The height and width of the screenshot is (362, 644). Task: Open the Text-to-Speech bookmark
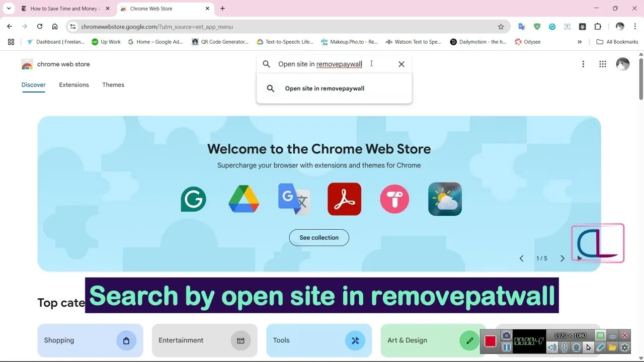[285, 42]
